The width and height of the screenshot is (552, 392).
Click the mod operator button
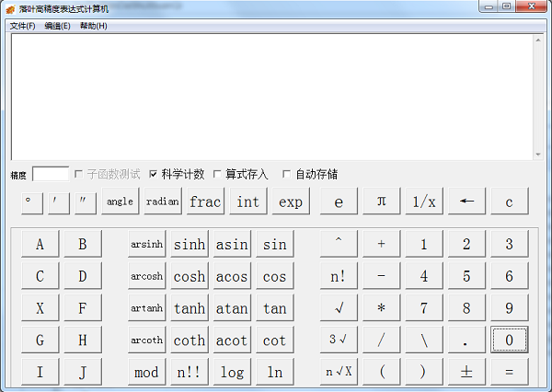[147, 372]
